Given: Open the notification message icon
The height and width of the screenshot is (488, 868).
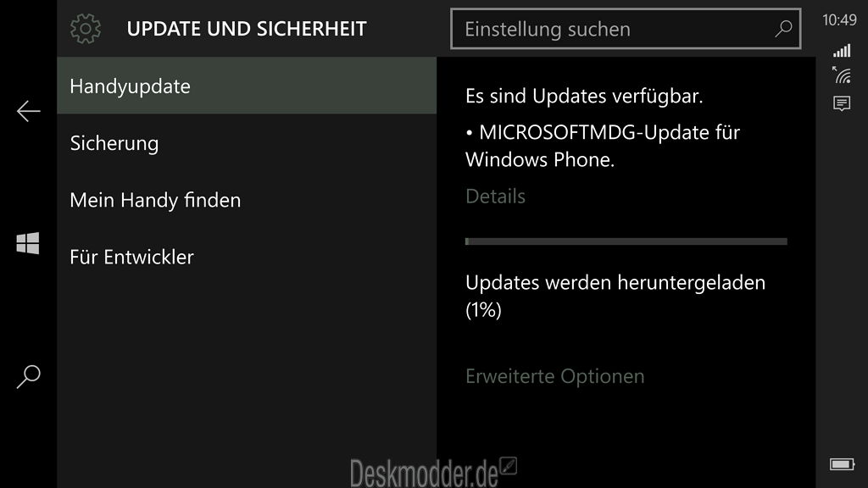Looking at the screenshot, I should pyautogui.click(x=842, y=103).
